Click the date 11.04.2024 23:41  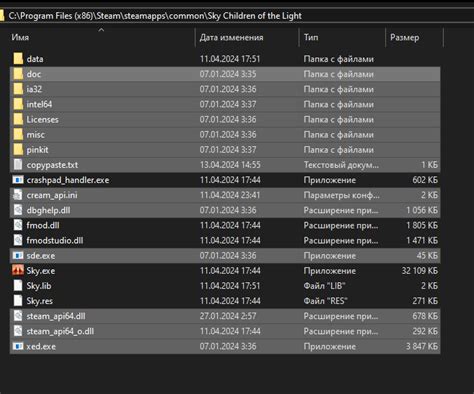(x=230, y=195)
